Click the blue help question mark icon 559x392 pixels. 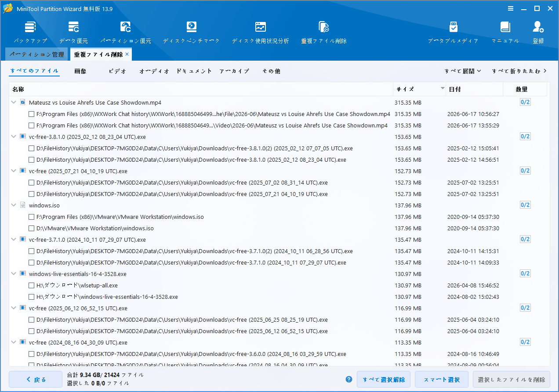coord(349,379)
